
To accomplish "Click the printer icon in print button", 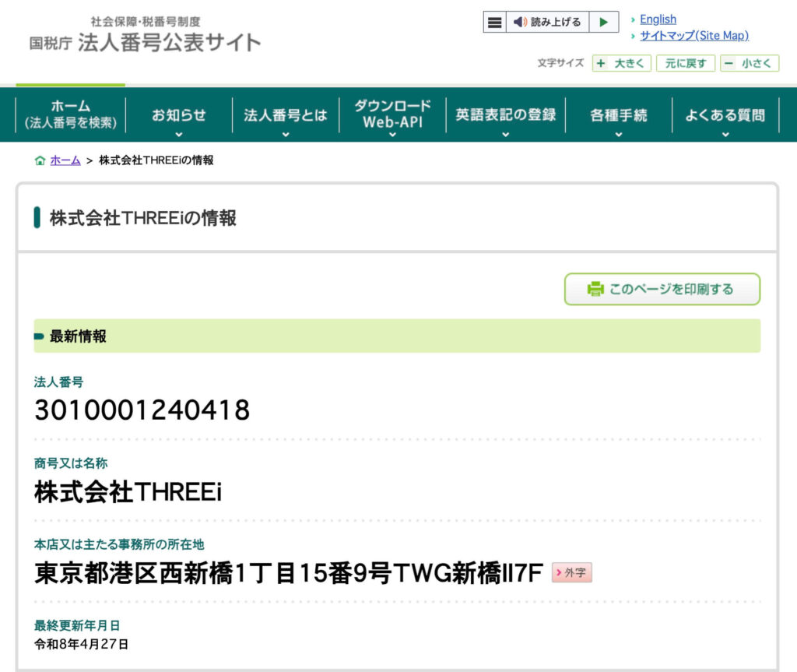I will click(x=595, y=289).
